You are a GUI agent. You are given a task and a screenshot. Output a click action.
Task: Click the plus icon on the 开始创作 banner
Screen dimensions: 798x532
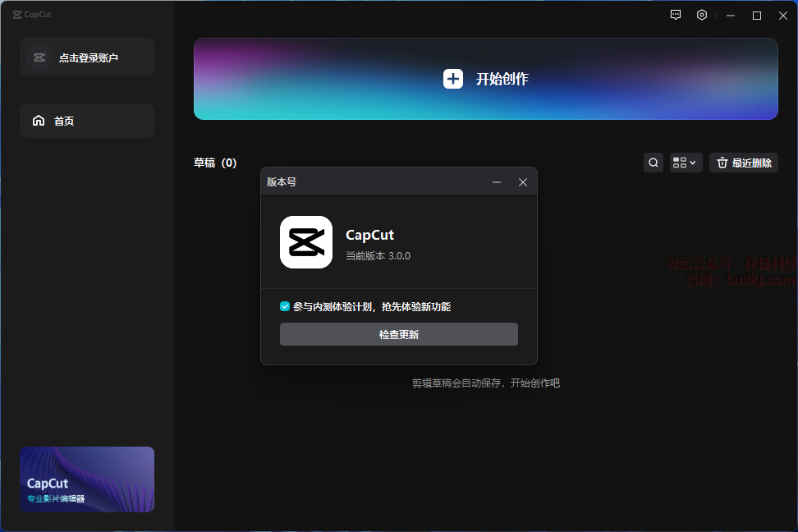coord(453,79)
